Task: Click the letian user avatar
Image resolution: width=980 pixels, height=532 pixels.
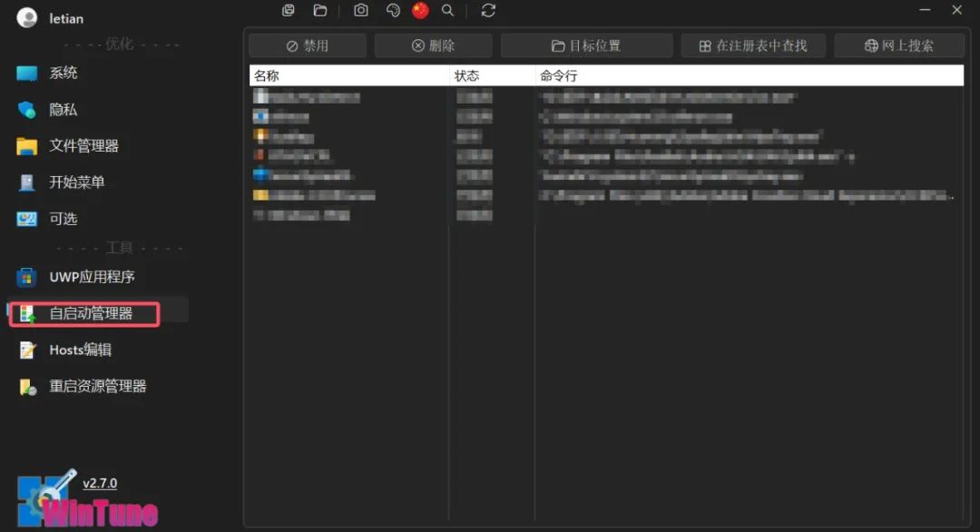Action: (27, 18)
